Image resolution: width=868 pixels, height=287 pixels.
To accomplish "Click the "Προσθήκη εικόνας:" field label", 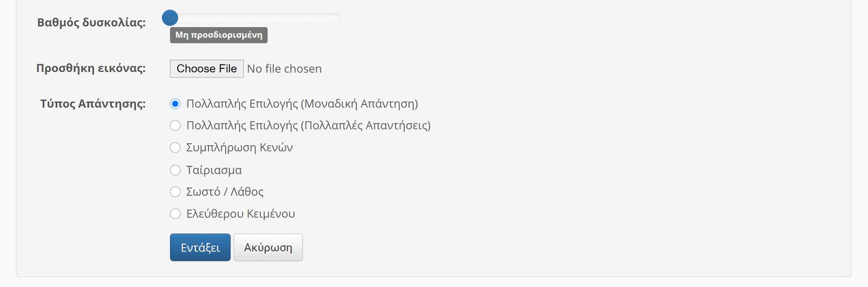I will tap(91, 69).
